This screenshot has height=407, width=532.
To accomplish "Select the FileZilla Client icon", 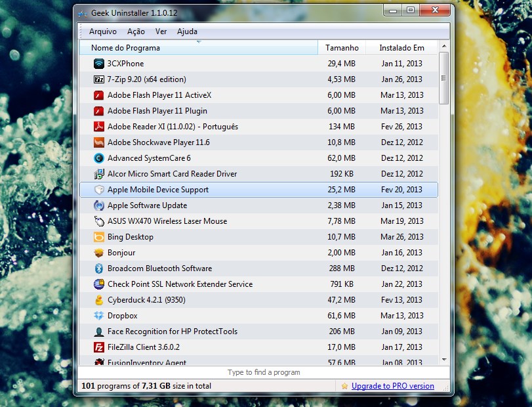I will pos(99,347).
